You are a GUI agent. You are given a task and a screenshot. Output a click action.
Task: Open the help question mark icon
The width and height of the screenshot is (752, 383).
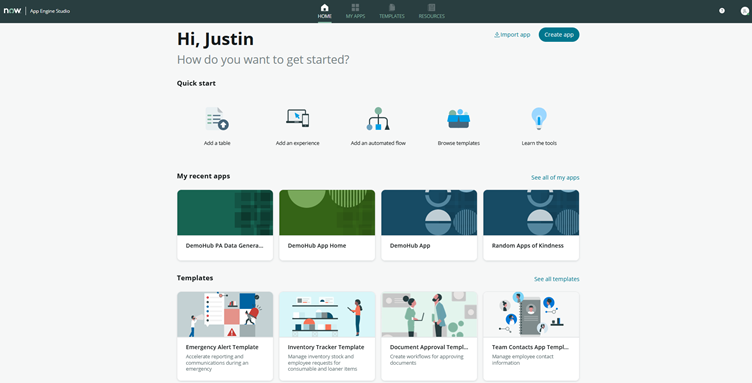[x=722, y=11]
